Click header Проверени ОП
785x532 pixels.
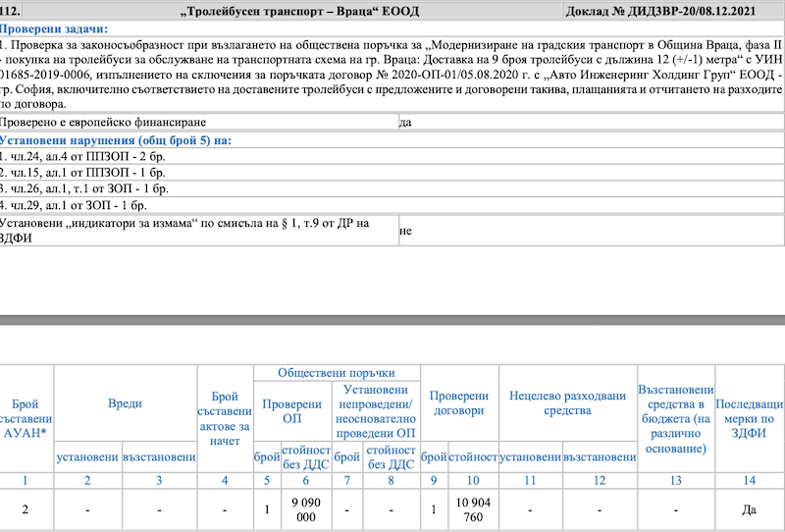(291, 410)
